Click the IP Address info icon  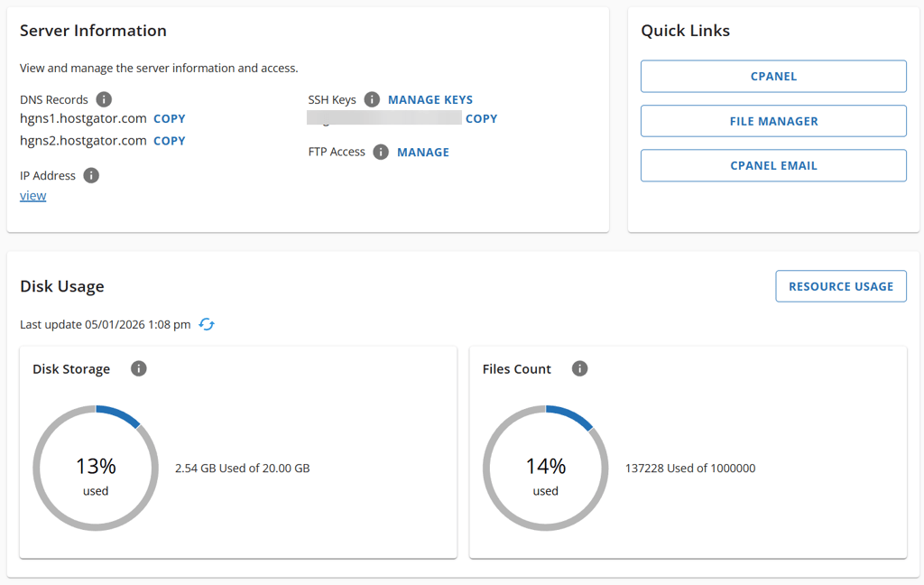coord(91,175)
